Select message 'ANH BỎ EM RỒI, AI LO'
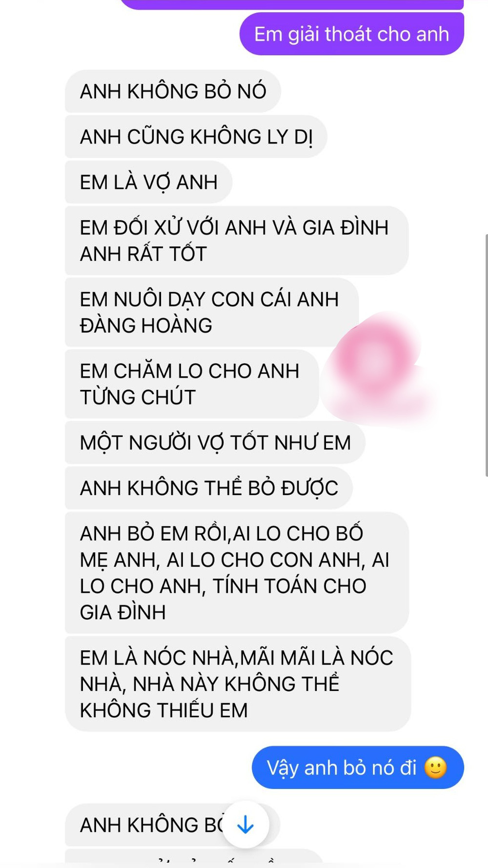 237,573
